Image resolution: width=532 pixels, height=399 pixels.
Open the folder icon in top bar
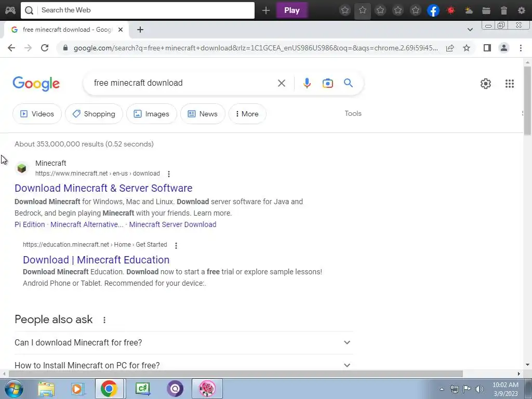pos(486,10)
